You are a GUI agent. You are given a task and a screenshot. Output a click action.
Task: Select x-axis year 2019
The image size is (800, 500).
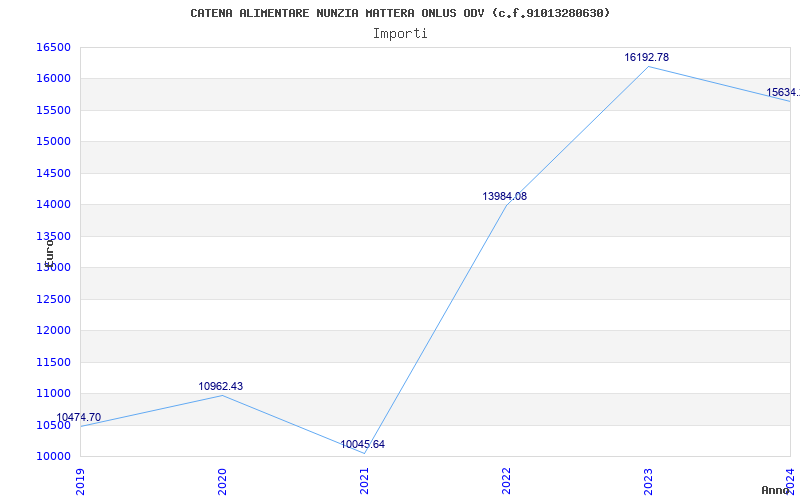point(80,482)
